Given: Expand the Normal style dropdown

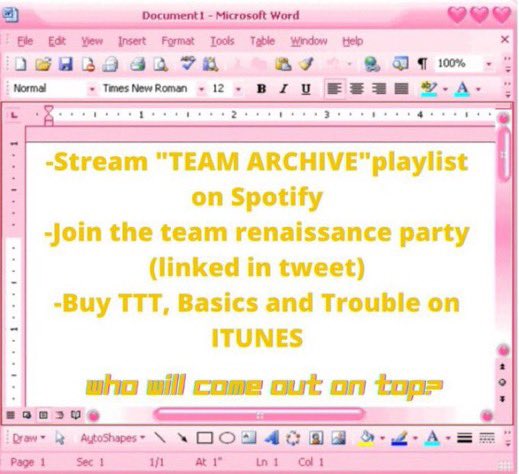Looking at the screenshot, I should tap(92, 89).
